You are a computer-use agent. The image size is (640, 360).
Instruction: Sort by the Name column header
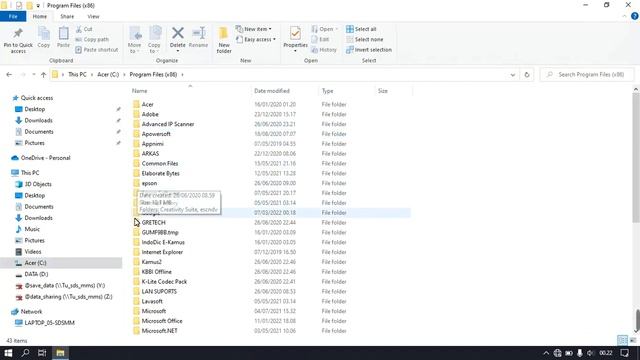(x=140, y=91)
